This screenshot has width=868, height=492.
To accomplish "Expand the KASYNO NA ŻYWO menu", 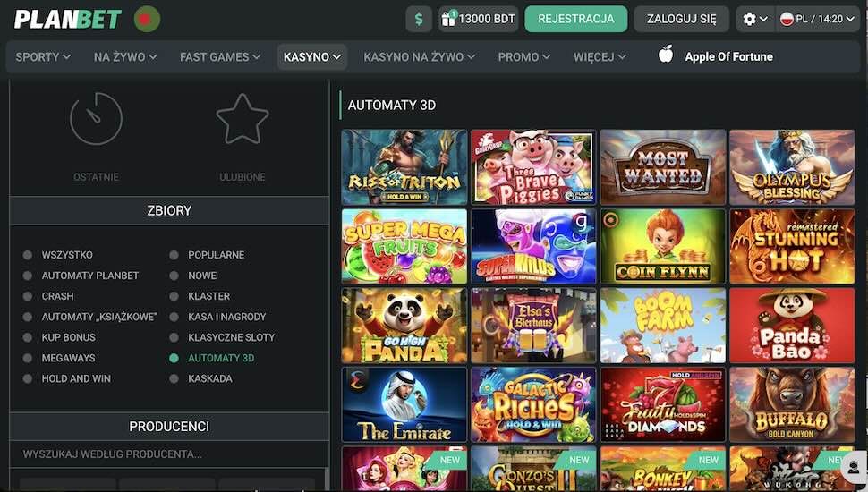I will [x=419, y=57].
